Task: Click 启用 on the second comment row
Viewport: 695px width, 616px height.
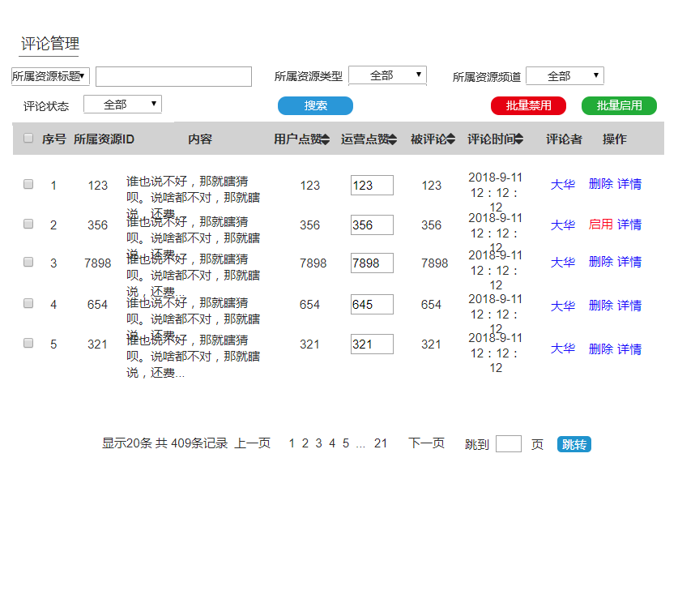Action: coord(599,225)
